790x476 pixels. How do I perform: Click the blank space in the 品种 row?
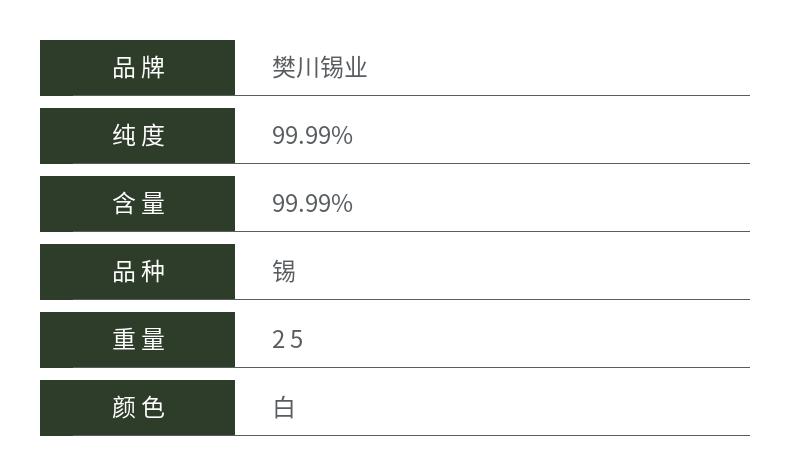pyautogui.click(x=522, y=271)
